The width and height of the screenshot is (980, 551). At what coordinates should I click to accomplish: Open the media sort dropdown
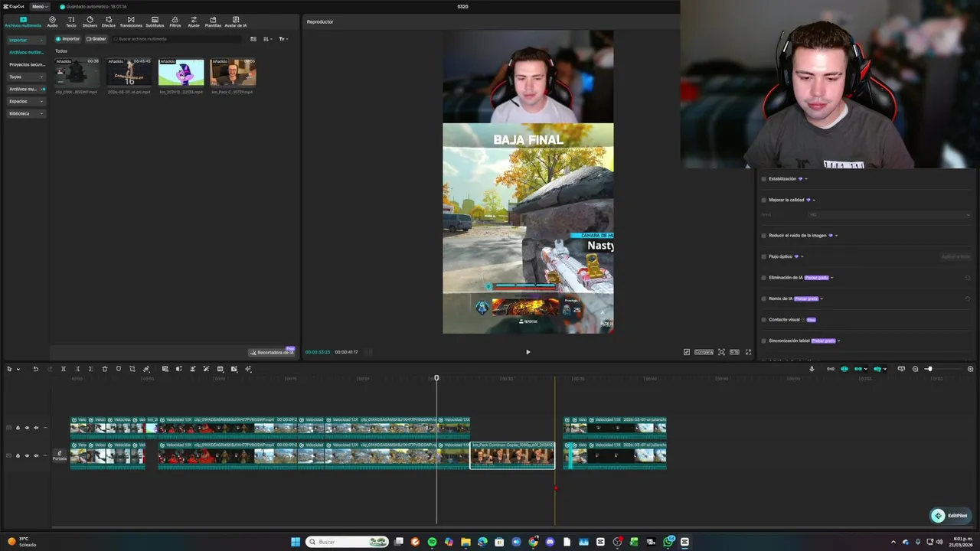click(267, 39)
